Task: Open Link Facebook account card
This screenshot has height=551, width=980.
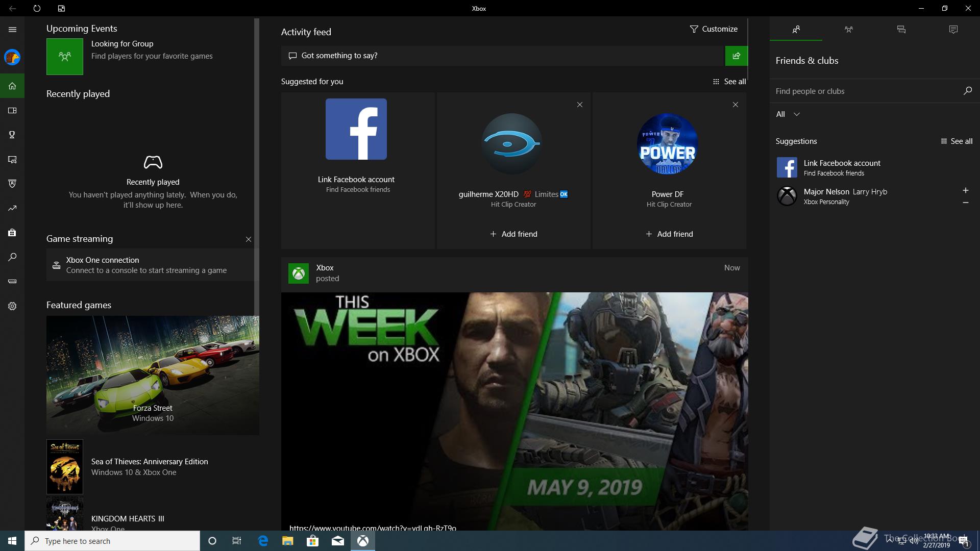Action: (358, 170)
